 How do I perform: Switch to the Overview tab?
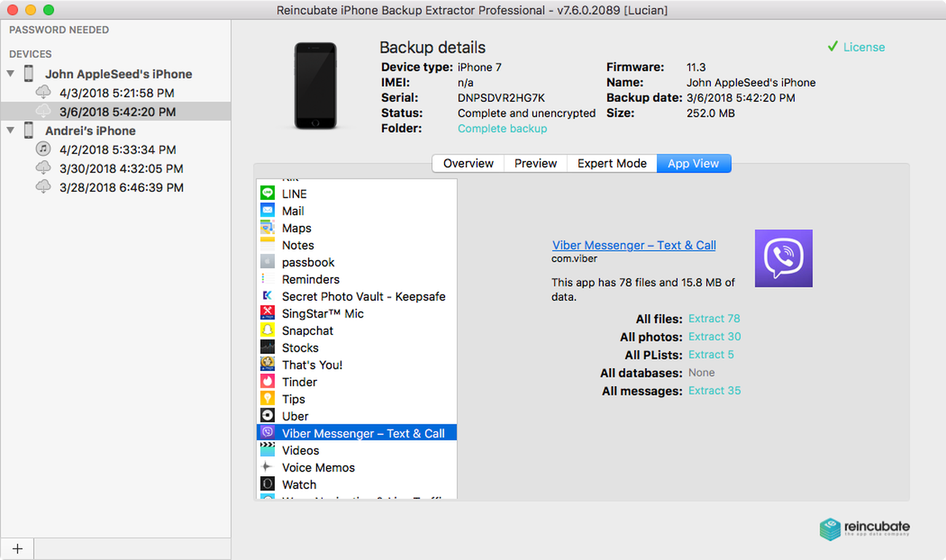[468, 163]
